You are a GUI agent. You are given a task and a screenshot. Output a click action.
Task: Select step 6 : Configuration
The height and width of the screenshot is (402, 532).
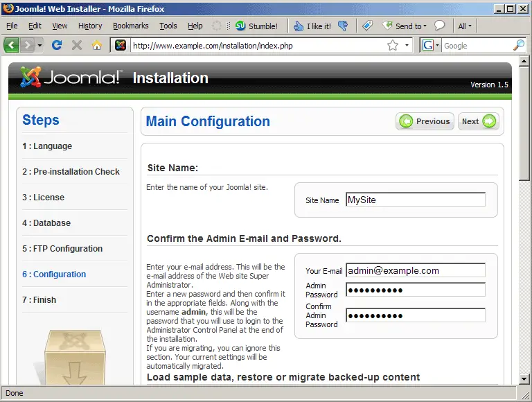click(x=54, y=274)
